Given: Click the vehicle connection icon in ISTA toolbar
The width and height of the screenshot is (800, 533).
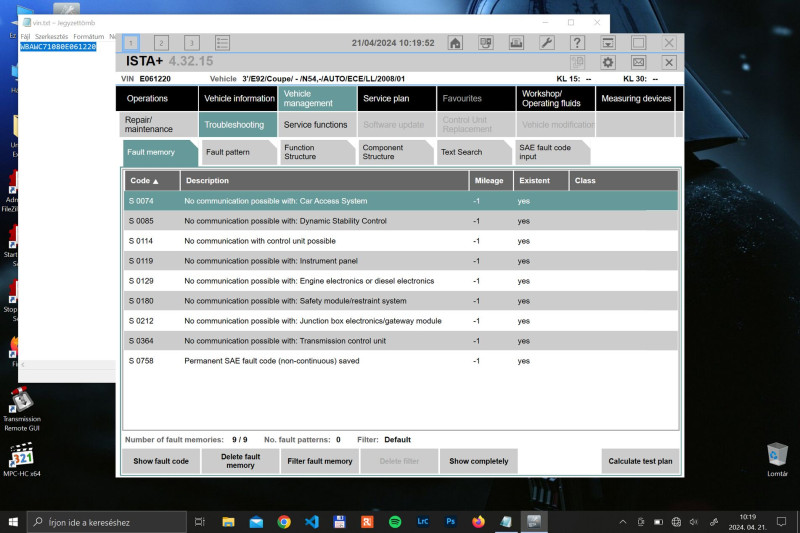Looking at the screenshot, I should coord(486,43).
